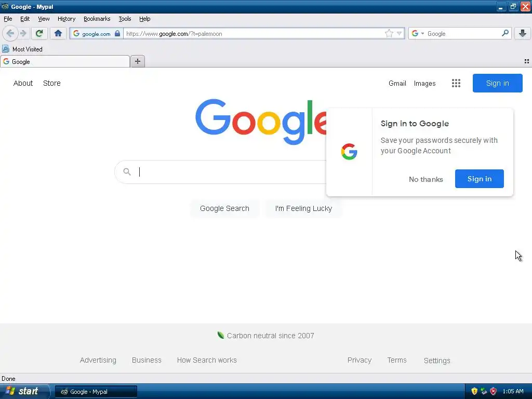Click the URL address bar
The width and height of the screenshot is (532, 399).
coord(255,33)
